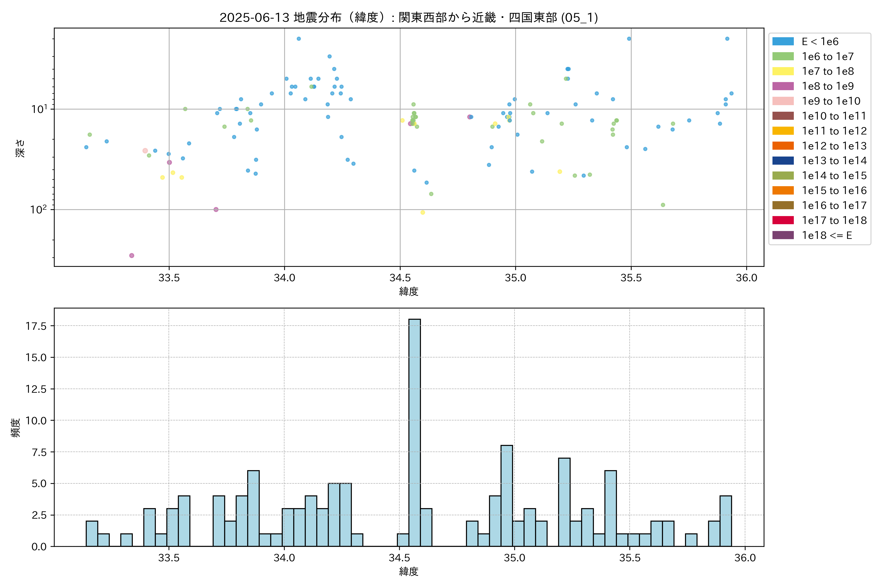Click the pink scatter point near 33.4

[145, 151]
